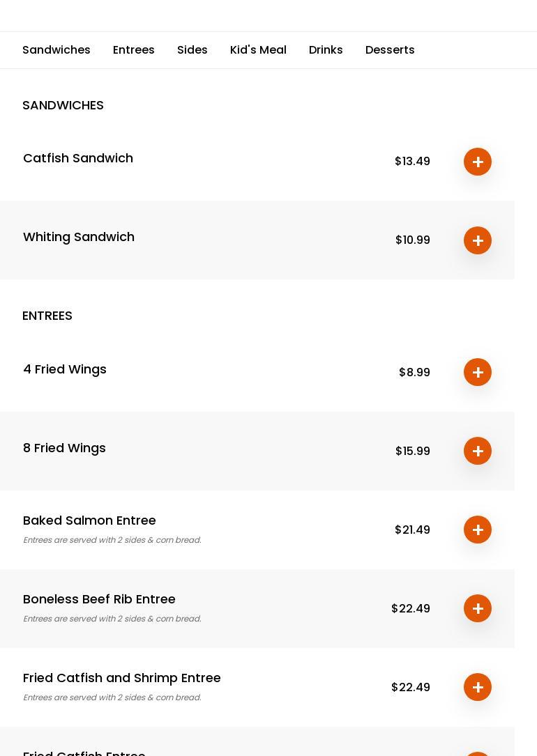Click the 8 Fried Wings title

click(x=64, y=448)
